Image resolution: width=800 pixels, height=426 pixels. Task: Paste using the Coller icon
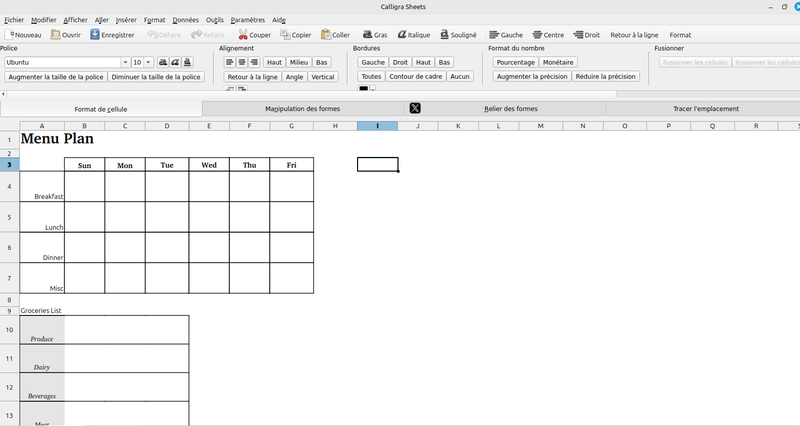[326, 35]
